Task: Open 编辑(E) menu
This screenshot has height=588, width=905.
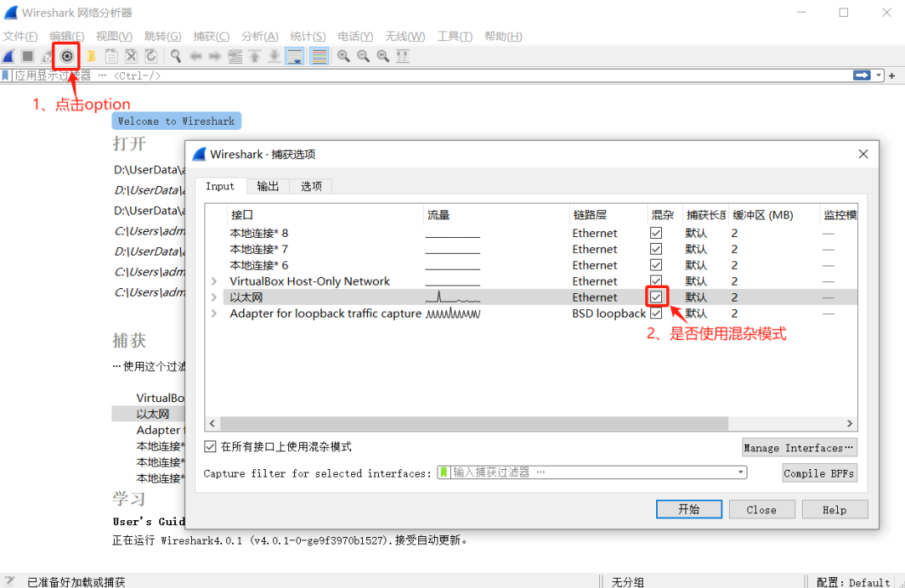Action: click(67, 36)
